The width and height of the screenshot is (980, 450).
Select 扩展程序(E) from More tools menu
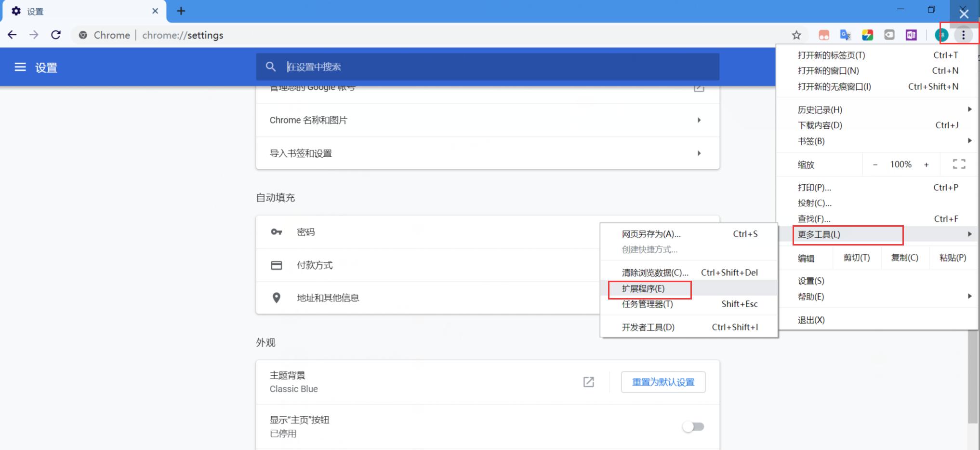point(649,289)
